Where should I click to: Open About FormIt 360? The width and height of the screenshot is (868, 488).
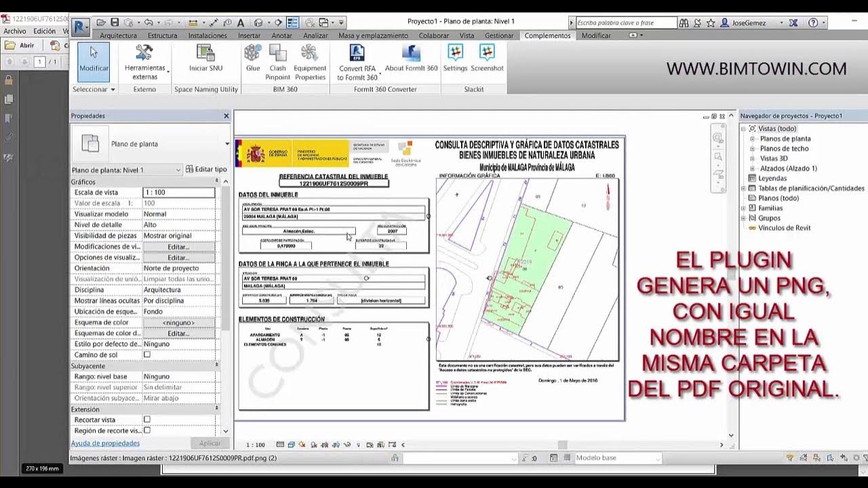click(x=411, y=58)
